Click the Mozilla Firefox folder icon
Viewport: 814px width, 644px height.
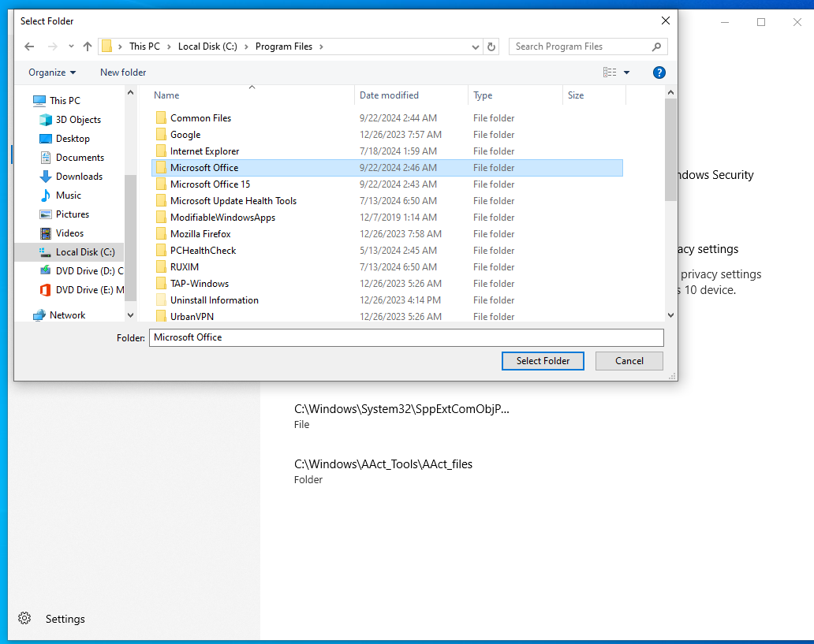pyautogui.click(x=161, y=234)
